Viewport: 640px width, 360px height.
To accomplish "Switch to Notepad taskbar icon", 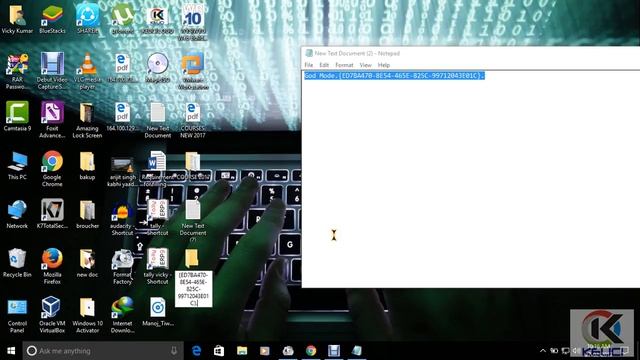I will pos(357,351).
